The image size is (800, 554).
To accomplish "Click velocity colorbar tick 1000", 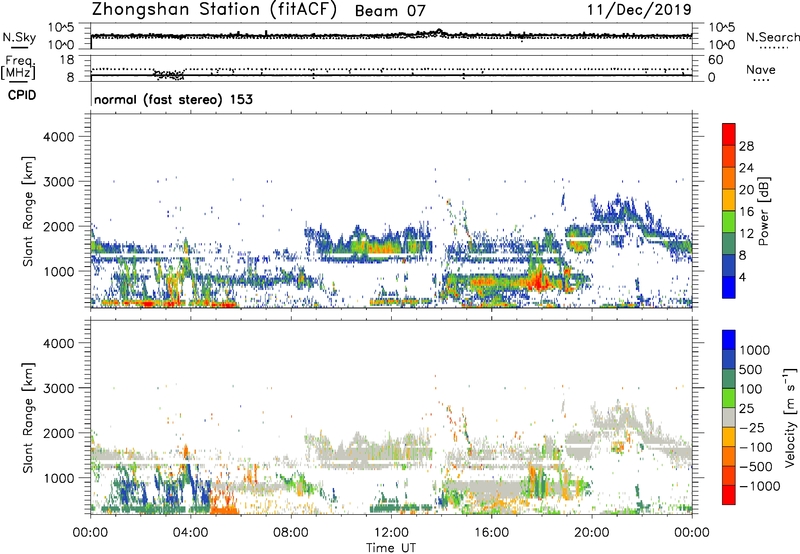I will pyautogui.click(x=755, y=350).
